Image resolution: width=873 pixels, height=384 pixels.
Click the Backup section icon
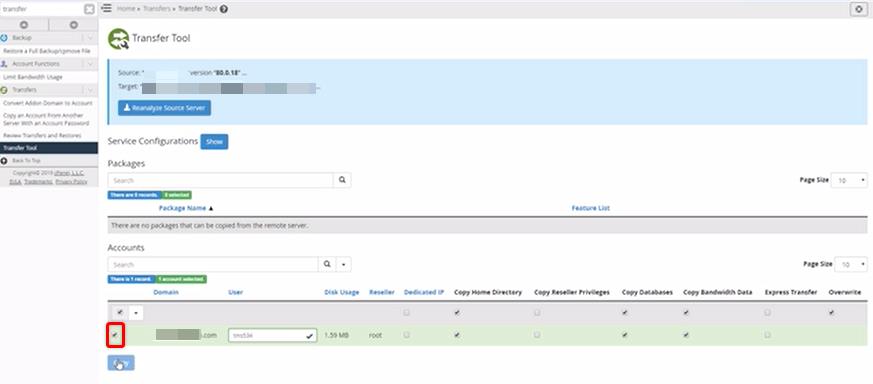4,38
